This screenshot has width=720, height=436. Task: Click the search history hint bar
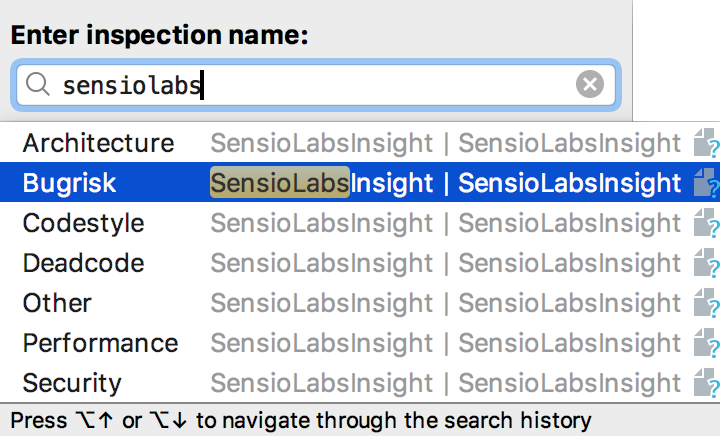[300, 420]
